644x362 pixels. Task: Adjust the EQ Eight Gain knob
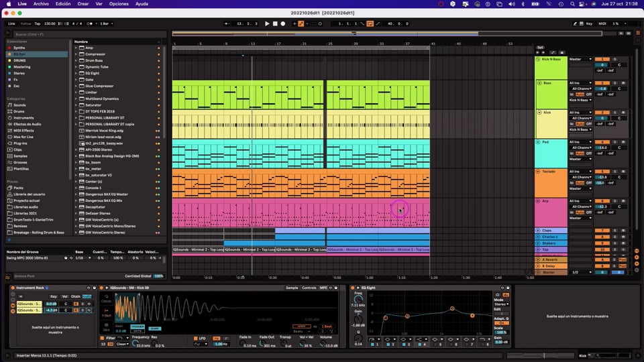358,318
